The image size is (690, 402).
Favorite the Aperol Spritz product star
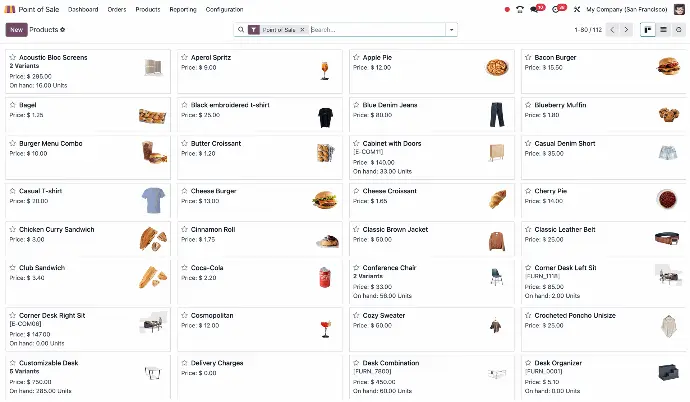pos(185,58)
